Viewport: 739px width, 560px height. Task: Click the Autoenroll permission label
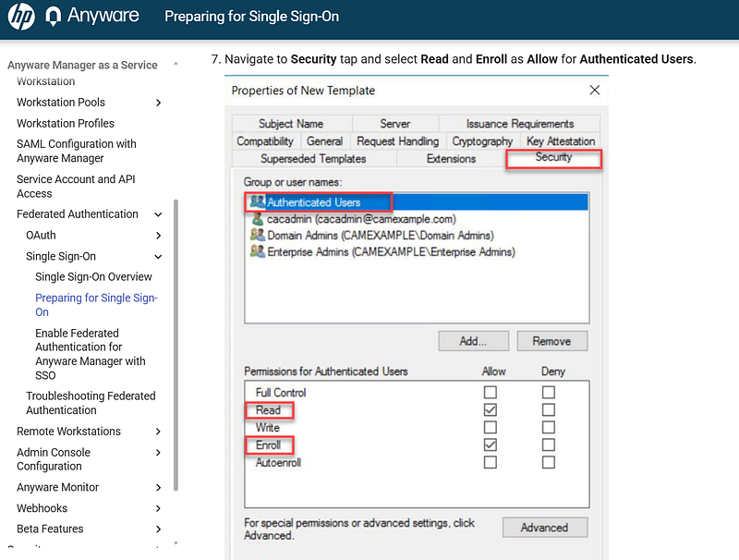coord(278,462)
